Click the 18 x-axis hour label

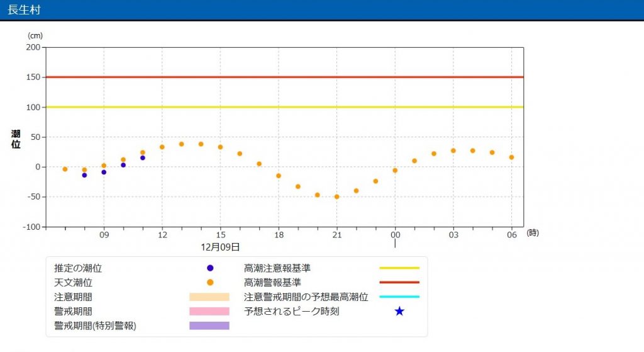(279, 235)
